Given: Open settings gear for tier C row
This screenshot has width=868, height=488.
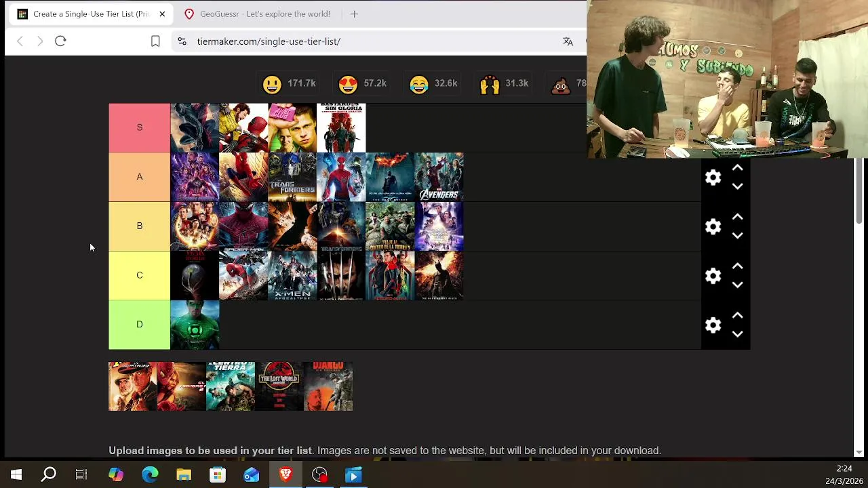Looking at the screenshot, I should pyautogui.click(x=713, y=276).
